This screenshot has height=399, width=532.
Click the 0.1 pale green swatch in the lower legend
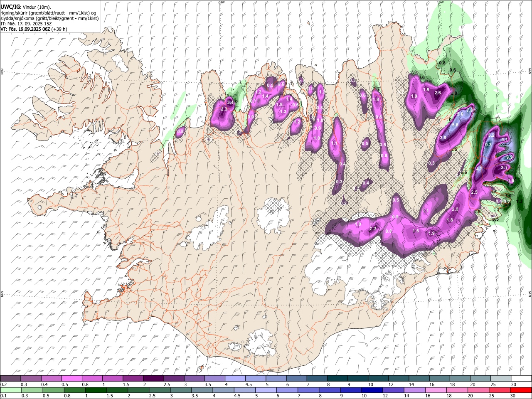[10, 390]
